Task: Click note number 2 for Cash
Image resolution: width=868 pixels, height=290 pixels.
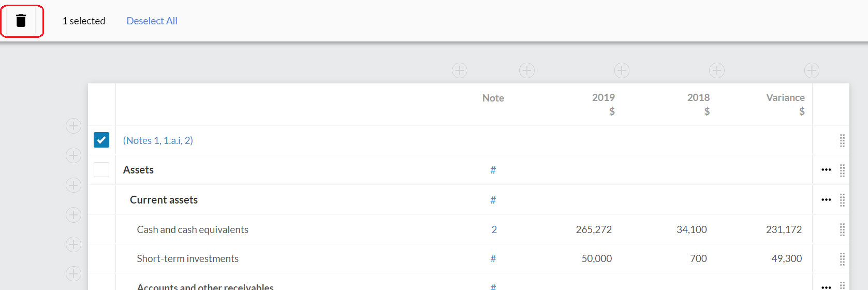Action: tap(494, 229)
